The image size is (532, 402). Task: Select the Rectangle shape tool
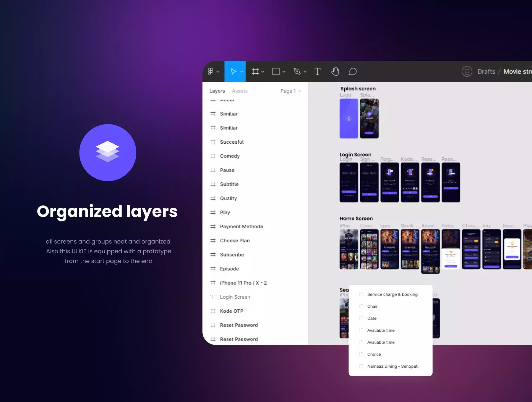(x=276, y=72)
